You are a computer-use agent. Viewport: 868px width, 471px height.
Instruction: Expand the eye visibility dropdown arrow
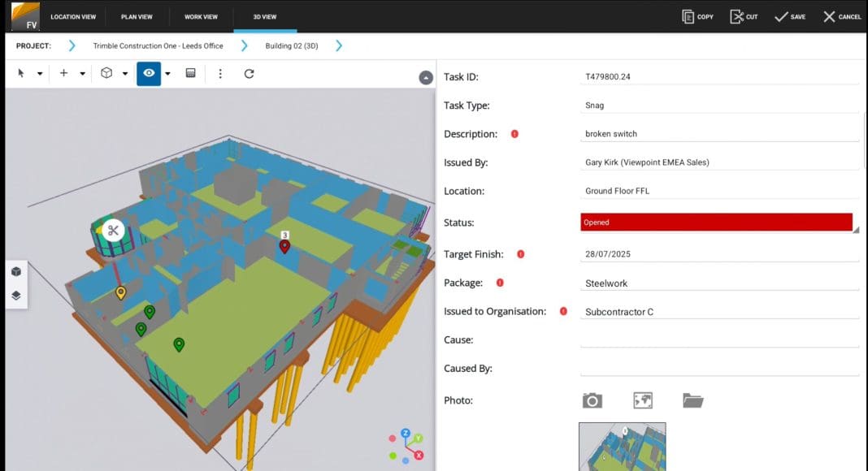point(167,74)
